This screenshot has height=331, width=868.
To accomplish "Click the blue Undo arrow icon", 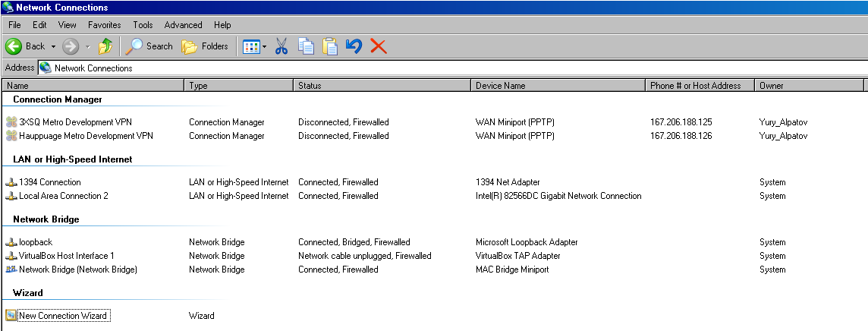I will pyautogui.click(x=354, y=46).
